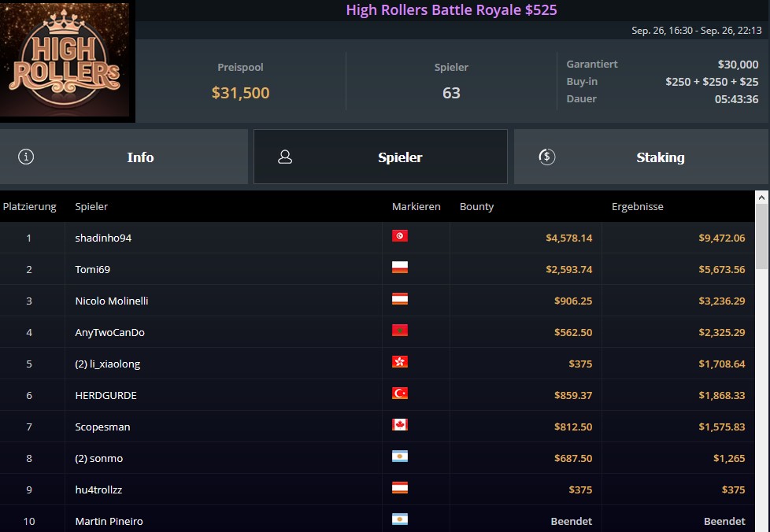This screenshot has height=532, width=770.
Task: Sort by the Spieler column header
Action: [91, 207]
